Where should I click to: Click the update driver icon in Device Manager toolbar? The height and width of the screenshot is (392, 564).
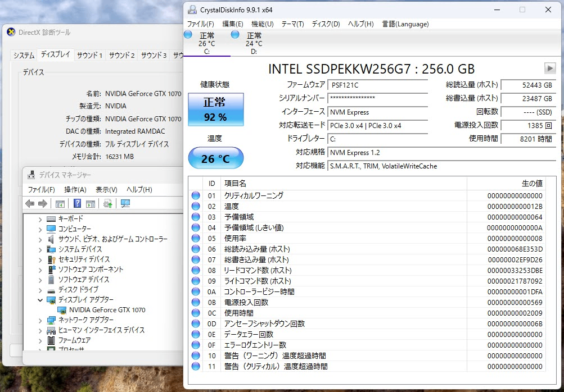coord(107,204)
